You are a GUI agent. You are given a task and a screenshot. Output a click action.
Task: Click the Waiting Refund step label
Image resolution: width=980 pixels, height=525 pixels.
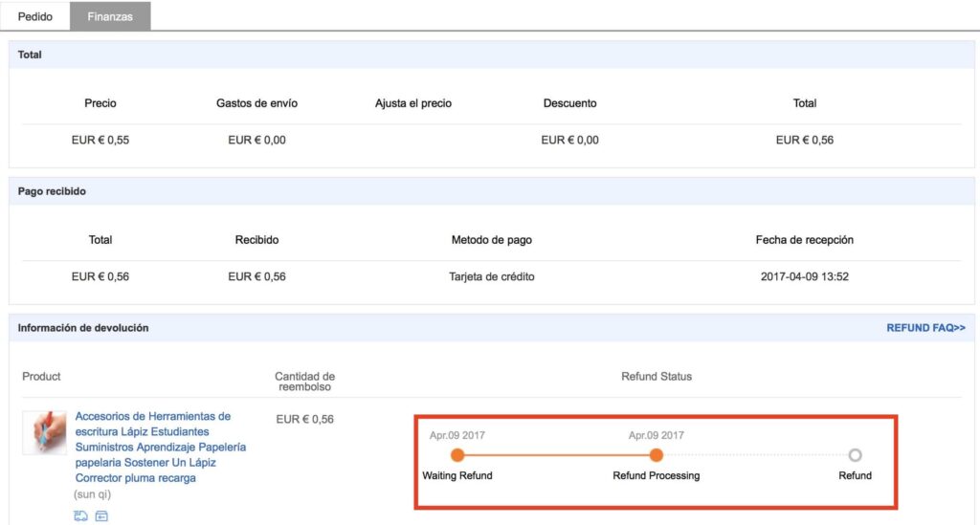coord(457,475)
